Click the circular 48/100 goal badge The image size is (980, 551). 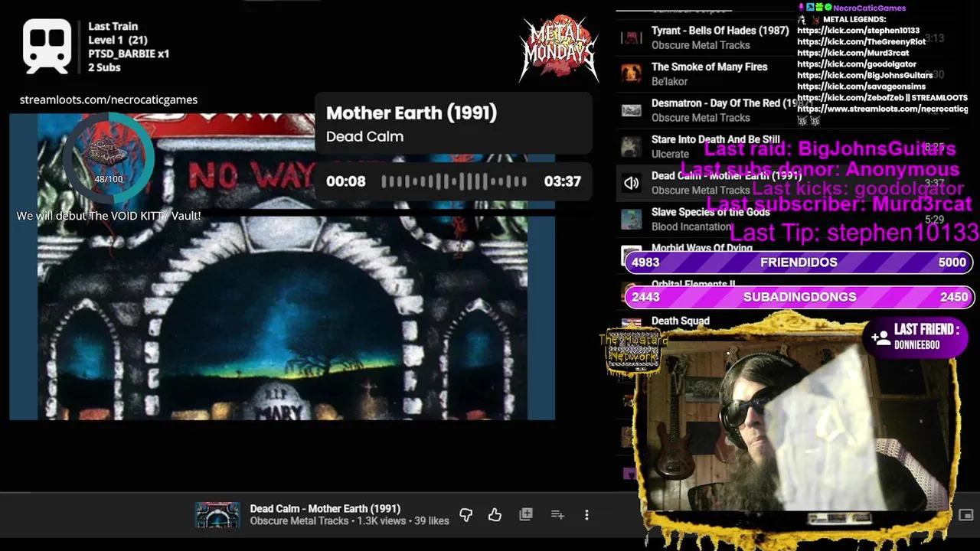click(109, 158)
